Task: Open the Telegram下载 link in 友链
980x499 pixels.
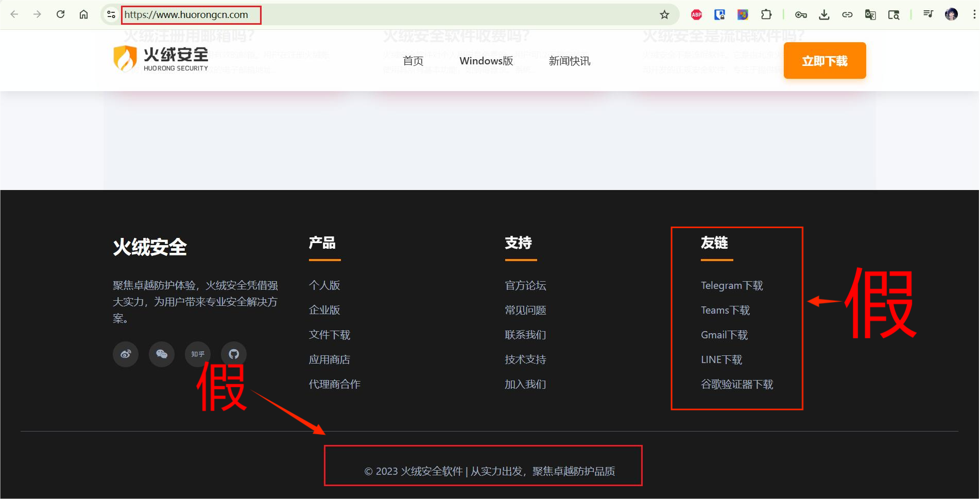Action: [x=732, y=285]
